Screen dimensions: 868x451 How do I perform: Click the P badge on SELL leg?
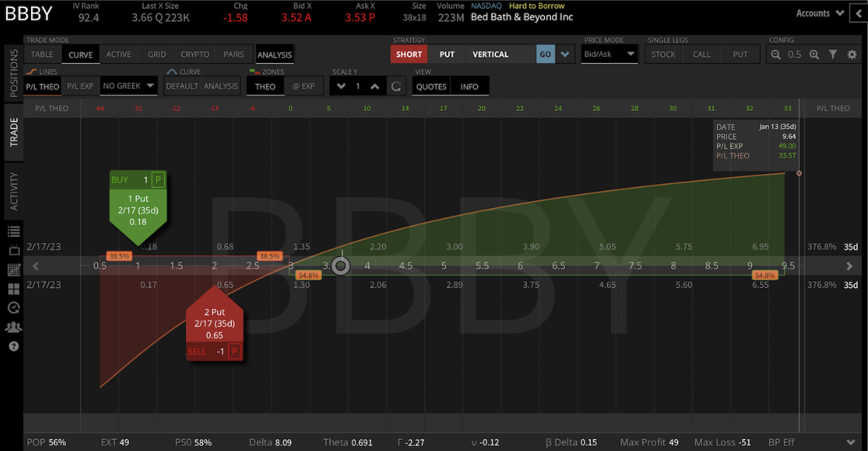[x=235, y=351]
